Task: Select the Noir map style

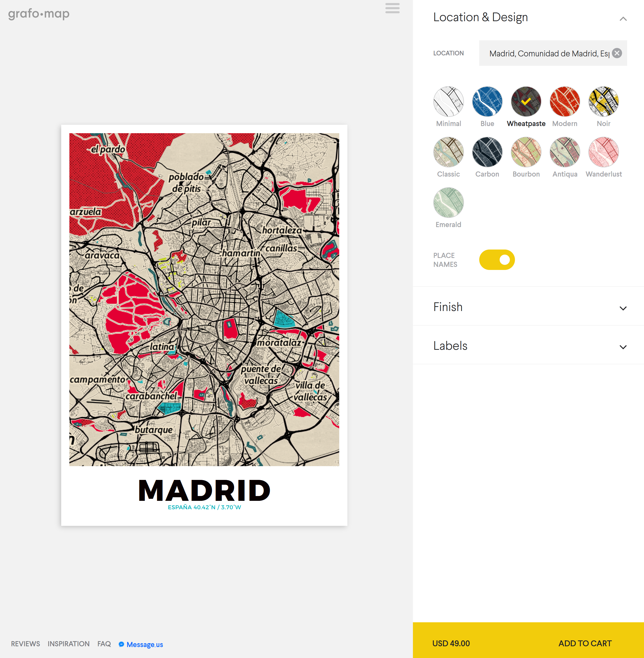Action: click(x=603, y=101)
